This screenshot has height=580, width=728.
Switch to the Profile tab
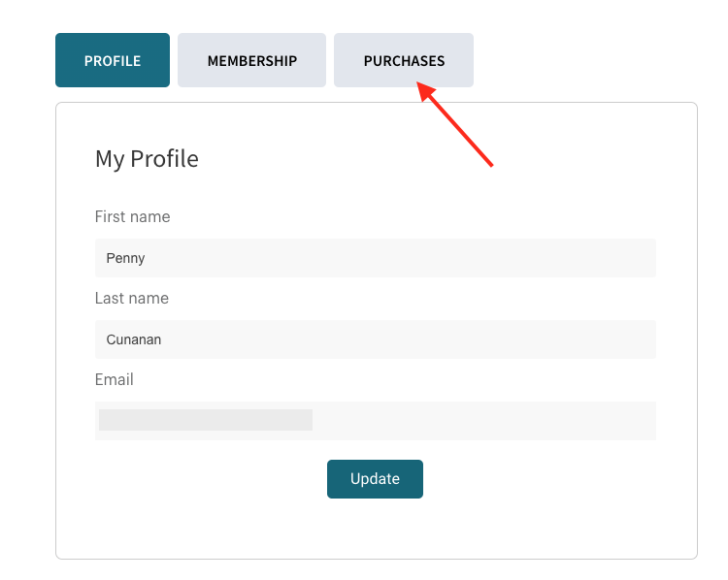[113, 60]
